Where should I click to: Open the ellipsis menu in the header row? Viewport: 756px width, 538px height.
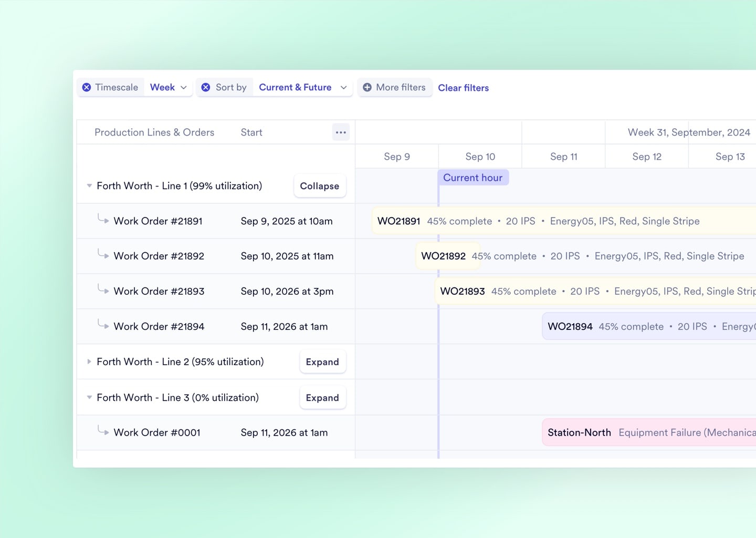pyautogui.click(x=341, y=132)
